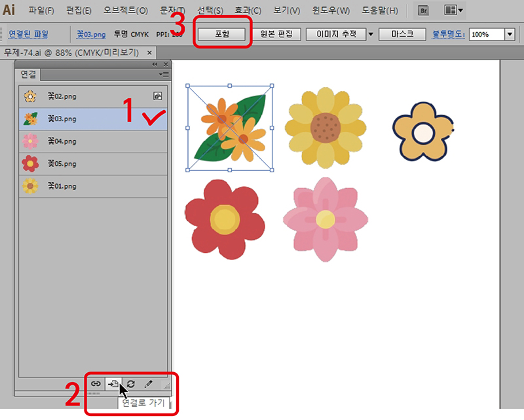The width and height of the screenshot is (524, 420).
Task: Click the 꽃03.png link in the control bar
Action: point(91,34)
